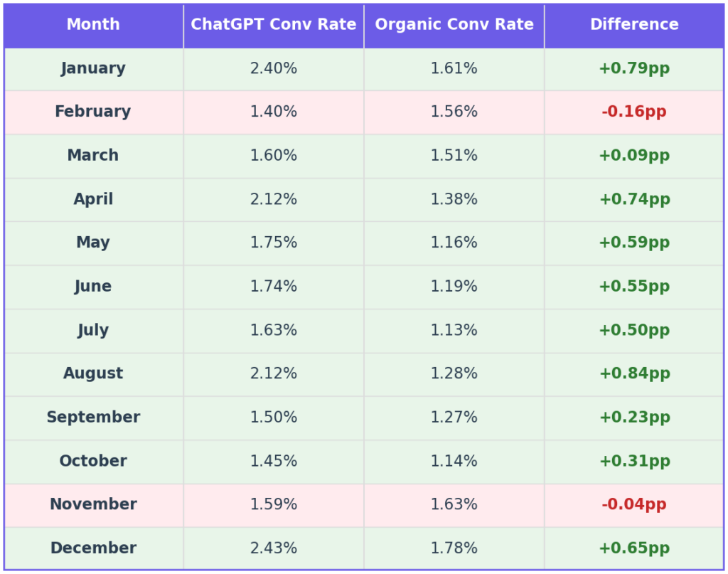Click June's +0.55pp difference cell
Image resolution: width=728 pixels, height=574 pixels.
coord(634,287)
